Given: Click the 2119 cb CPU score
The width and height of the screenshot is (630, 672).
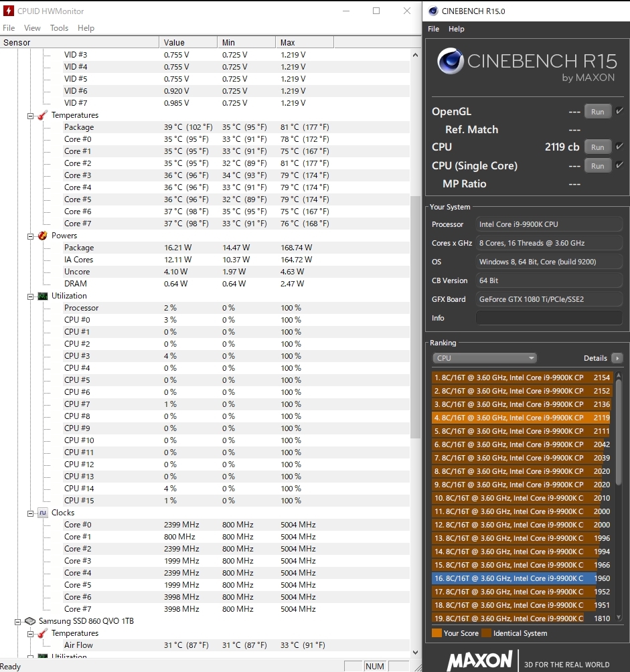Looking at the screenshot, I should tap(562, 147).
